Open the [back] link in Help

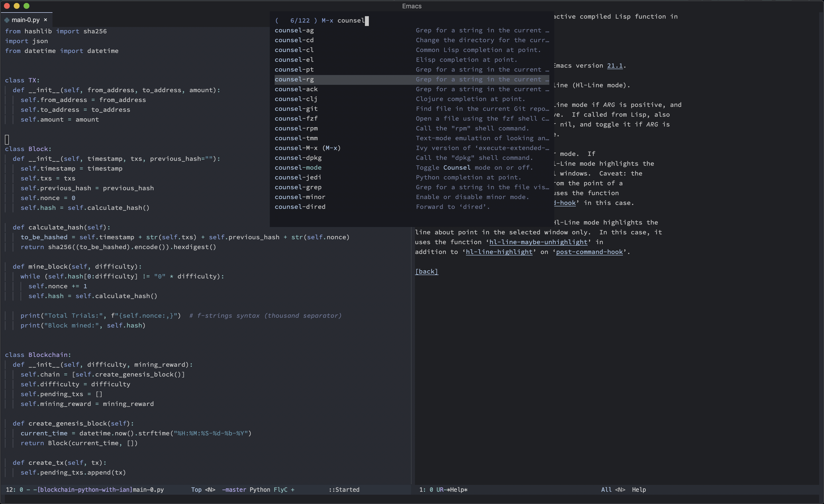[426, 272]
